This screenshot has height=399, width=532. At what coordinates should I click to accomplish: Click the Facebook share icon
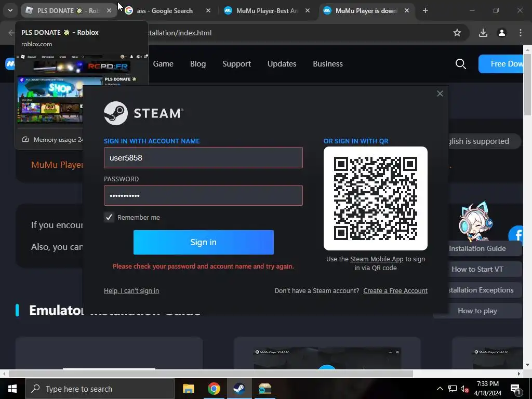[516, 235]
